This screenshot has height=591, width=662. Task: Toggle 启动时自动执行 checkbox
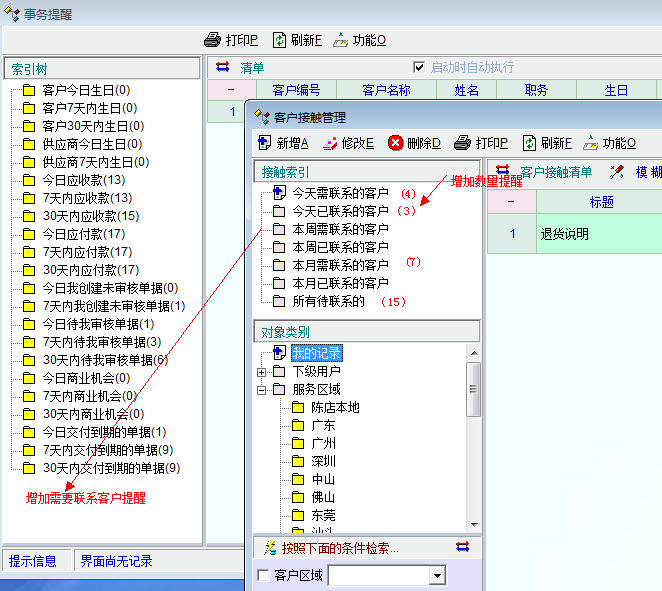point(420,67)
